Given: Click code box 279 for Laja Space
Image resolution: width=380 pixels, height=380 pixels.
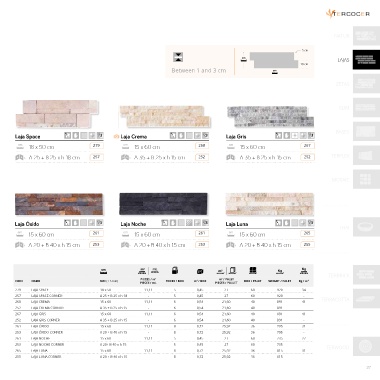Looking at the screenshot, I should [x=96, y=146].
